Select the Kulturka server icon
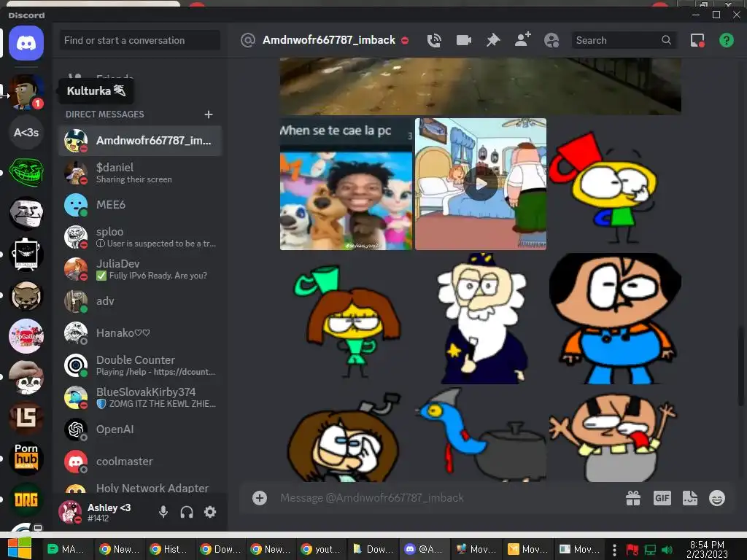 (x=26, y=91)
